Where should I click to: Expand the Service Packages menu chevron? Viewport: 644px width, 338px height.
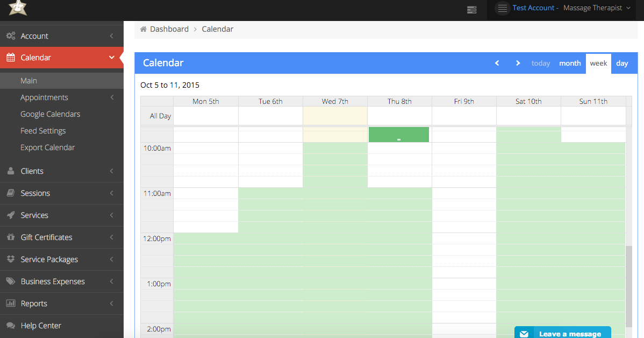pos(112,259)
